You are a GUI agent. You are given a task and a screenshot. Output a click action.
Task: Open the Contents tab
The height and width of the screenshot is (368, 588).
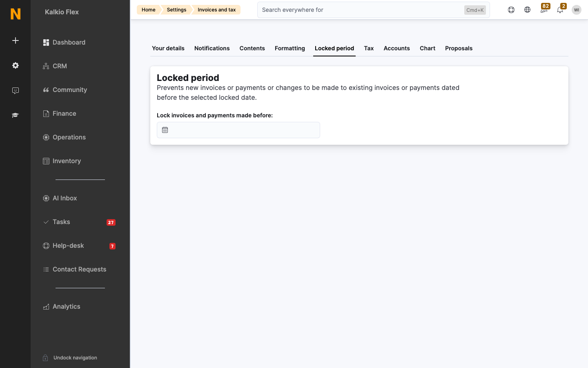(x=252, y=48)
